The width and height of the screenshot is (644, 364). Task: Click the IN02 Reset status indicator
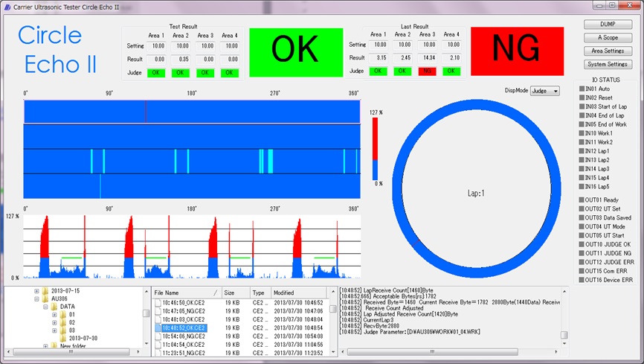pos(582,98)
